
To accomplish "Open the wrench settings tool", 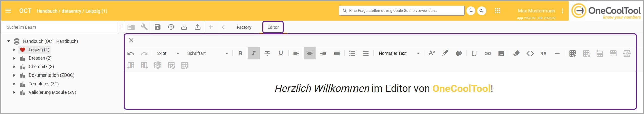I will coord(144,27).
